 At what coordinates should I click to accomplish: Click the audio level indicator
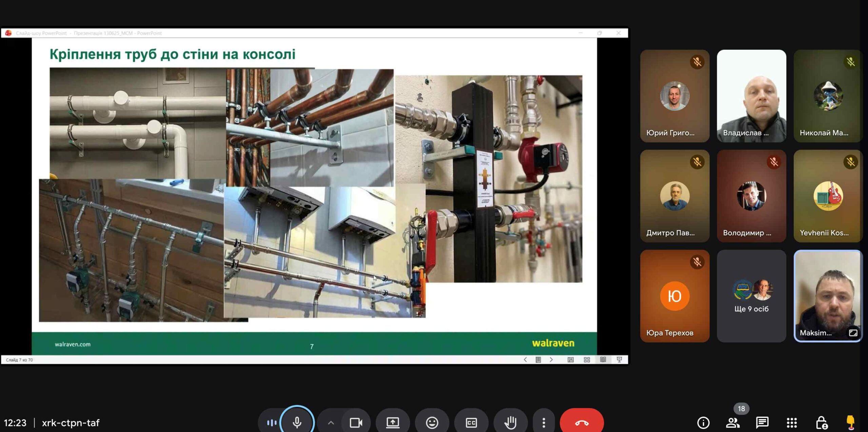[x=271, y=423]
